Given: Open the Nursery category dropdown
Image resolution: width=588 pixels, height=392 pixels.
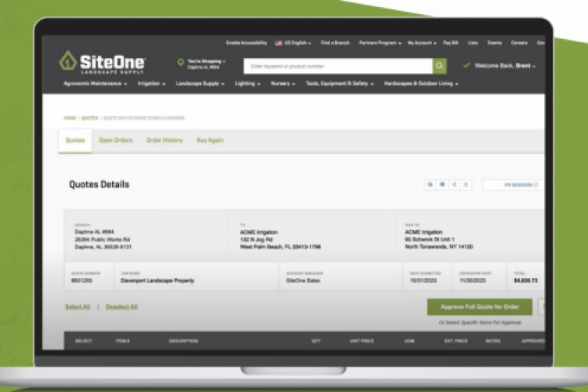Looking at the screenshot, I should coord(282,83).
